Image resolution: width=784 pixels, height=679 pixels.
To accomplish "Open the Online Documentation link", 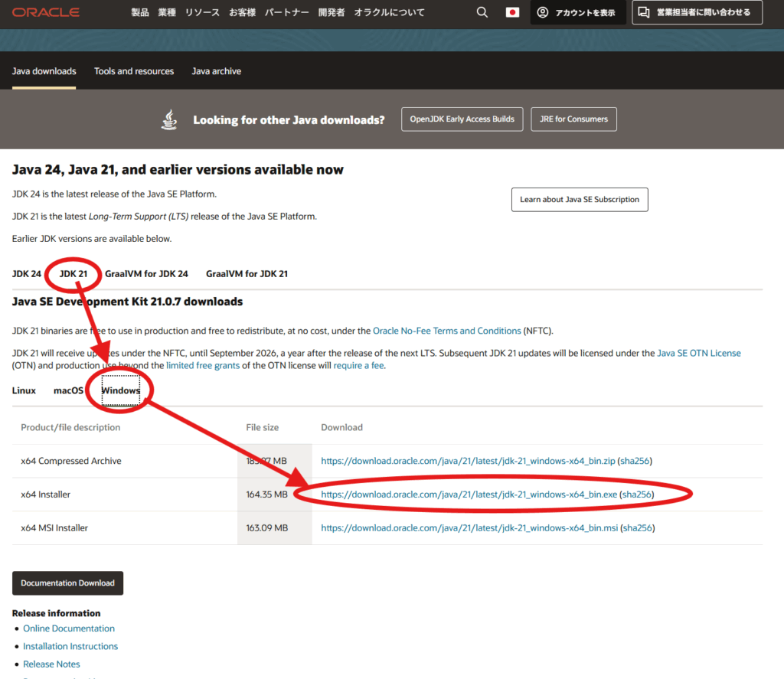I will click(x=68, y=628).
